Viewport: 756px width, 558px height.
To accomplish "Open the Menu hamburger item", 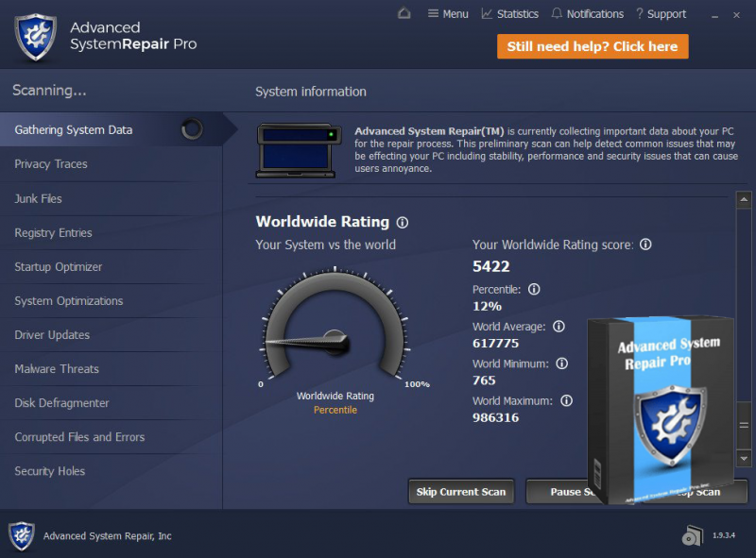I will [448, 14].
